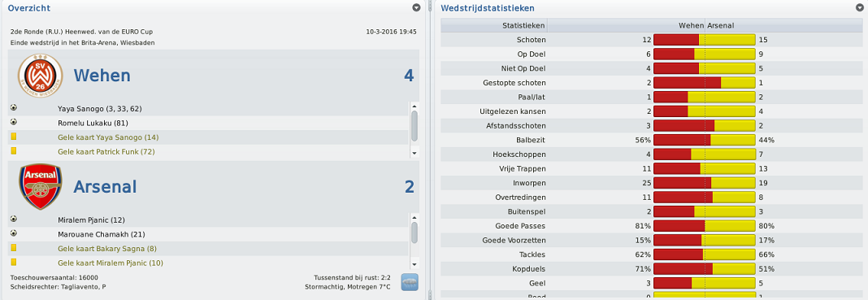Click the Schoten red-yellow stat bar
Viewport: 868px width, 300px height.
(x=705, y=40)
